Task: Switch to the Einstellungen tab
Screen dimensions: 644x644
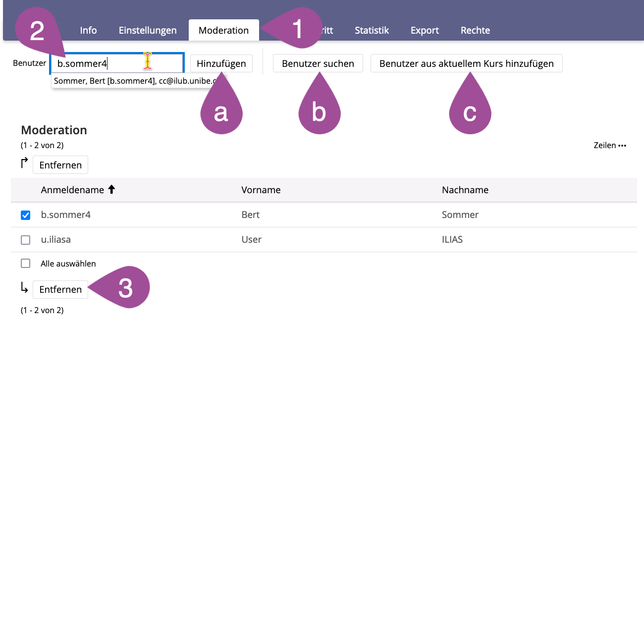Action: click(148, 30)
